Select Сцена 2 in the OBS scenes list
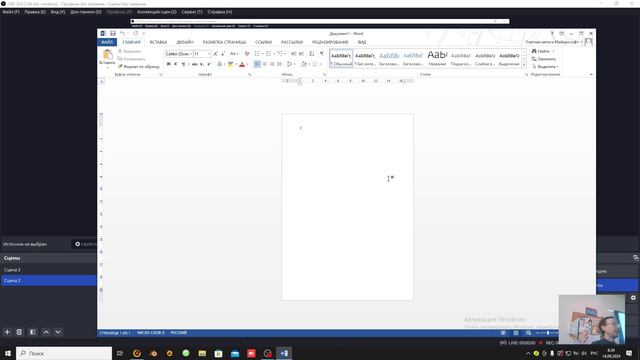640x360 pixels. click(49, 280)
